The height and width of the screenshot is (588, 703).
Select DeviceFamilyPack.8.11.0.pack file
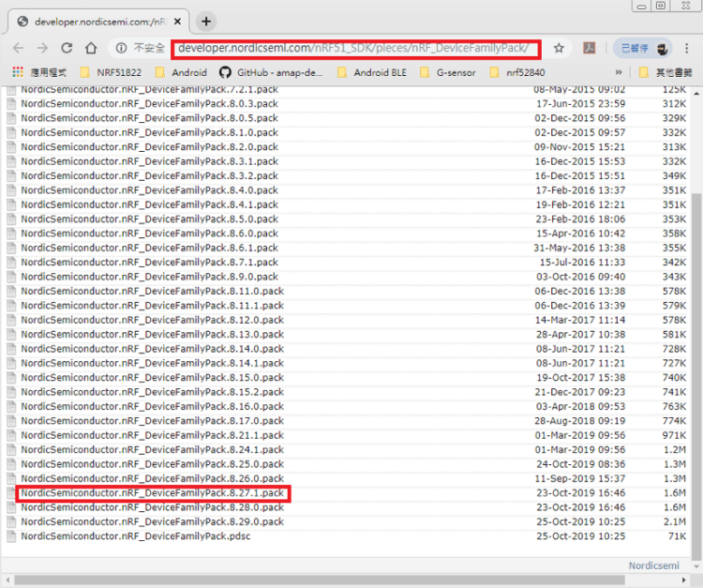coord(153,291)
